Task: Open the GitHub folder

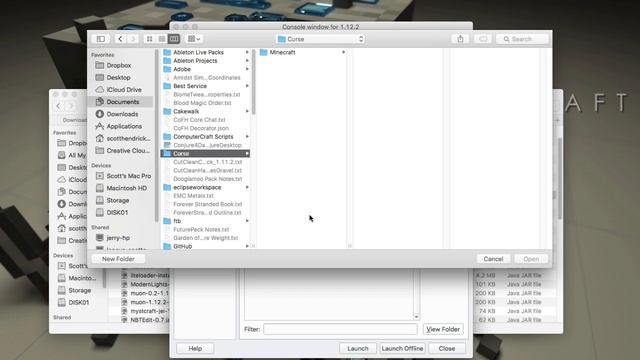Action: pos(182,246)
